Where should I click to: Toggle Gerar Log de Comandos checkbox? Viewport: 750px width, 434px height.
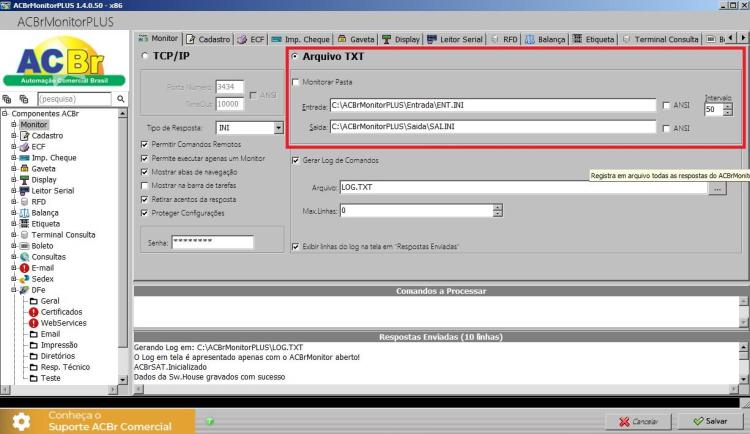pos(296,161)
